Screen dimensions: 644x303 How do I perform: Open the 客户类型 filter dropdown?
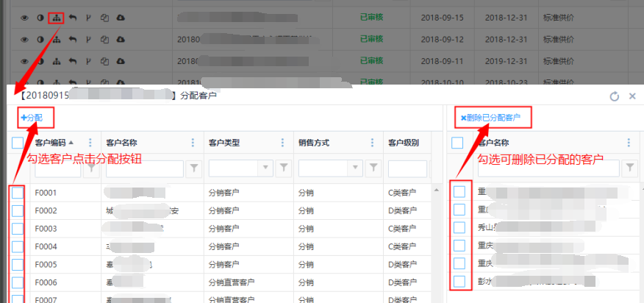coord(265,169)
